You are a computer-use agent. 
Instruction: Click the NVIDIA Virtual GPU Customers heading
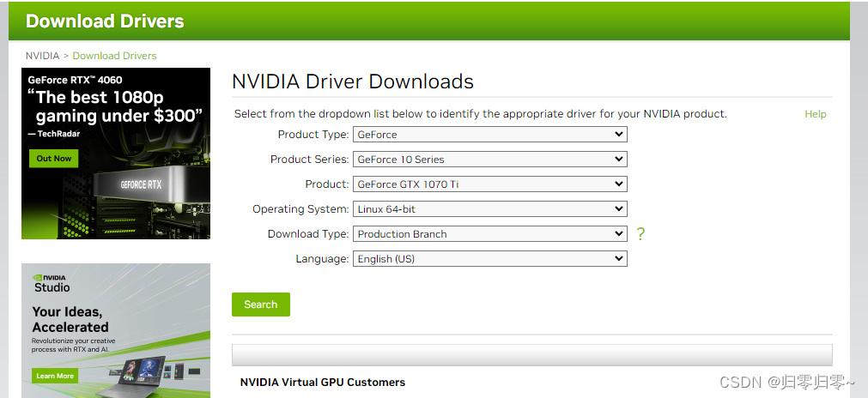click(x=323, y=383)
